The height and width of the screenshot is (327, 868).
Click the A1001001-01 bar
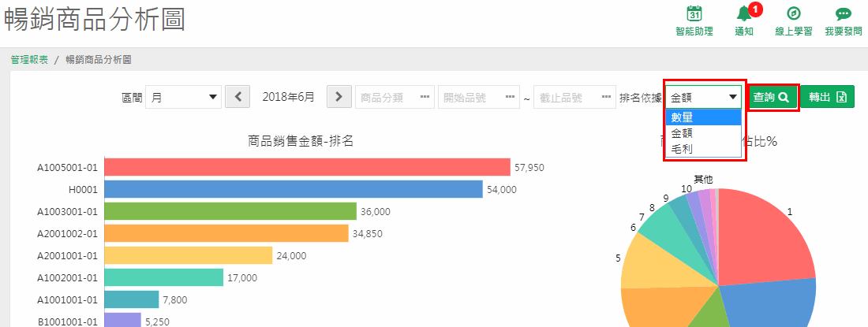pyautogui.click(x=132, y=299)
